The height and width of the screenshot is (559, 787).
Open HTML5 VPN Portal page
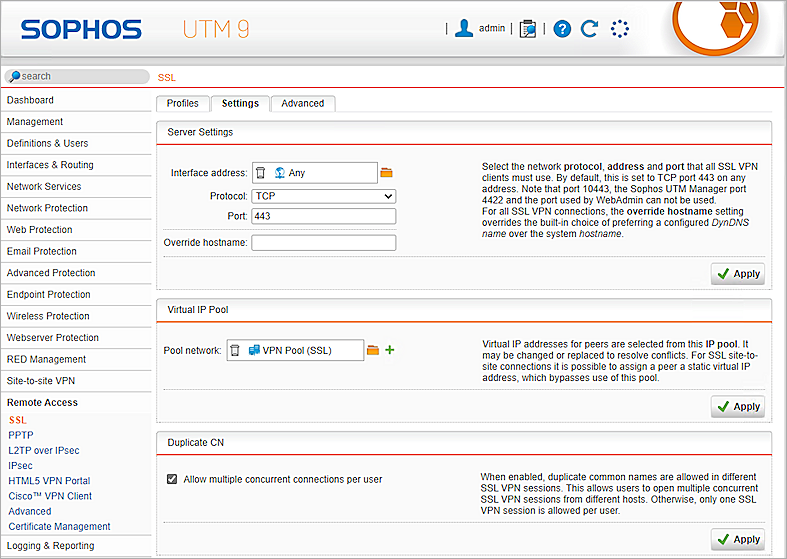click(x=49, y=481)
